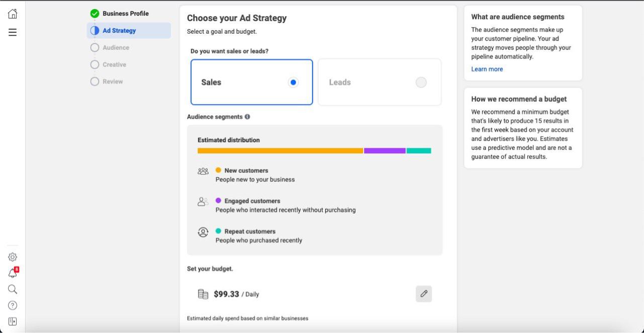Viewport: 644px width, 333px height.
Task: Click the New customers people icon
Action: click(203, 171)
